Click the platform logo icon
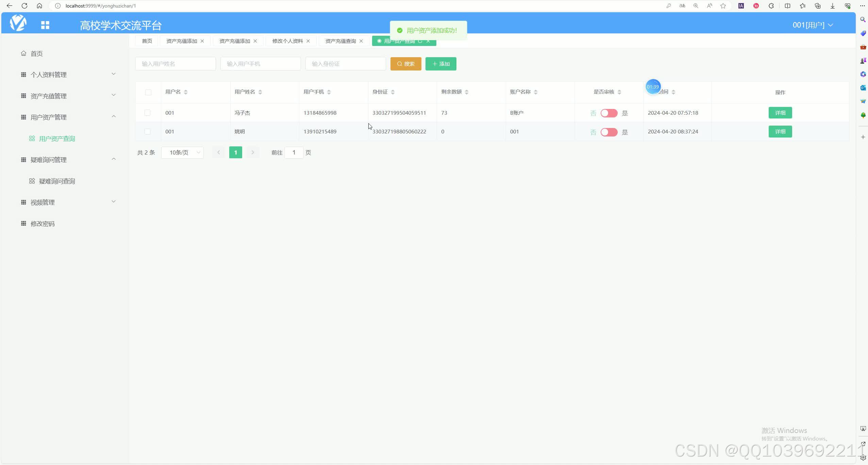Screen dimensions: 868x465 tap(18, 23)
